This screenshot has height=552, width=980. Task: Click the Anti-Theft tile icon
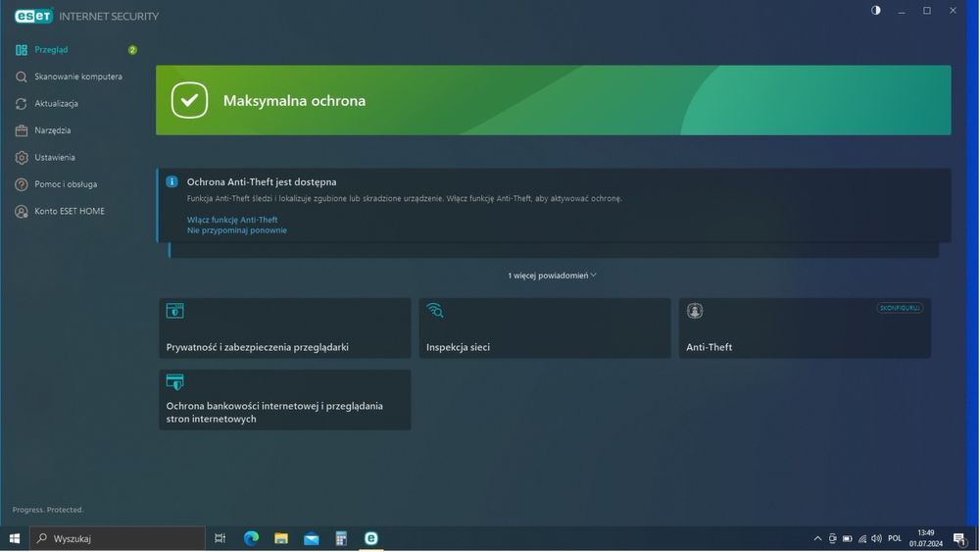tap(695, 310)
